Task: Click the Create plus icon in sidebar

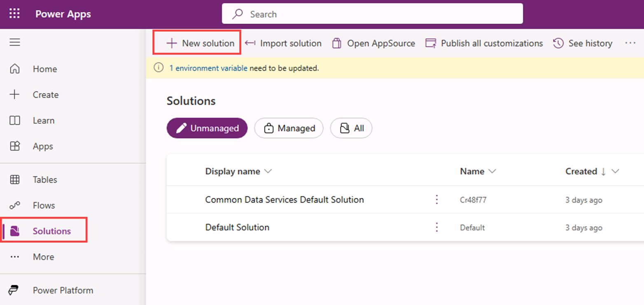Action: point(15,95)
